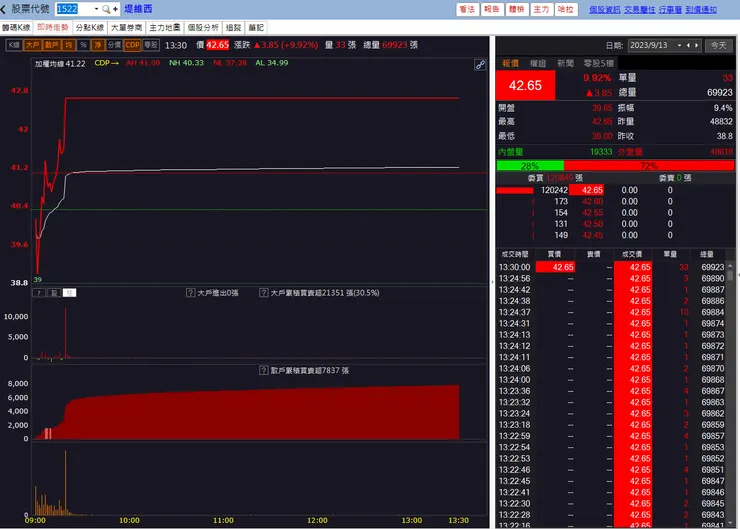Screen dimensions: 740x529
Task: Switch to the 籌碼K線 tab
Action: point(16,28)
